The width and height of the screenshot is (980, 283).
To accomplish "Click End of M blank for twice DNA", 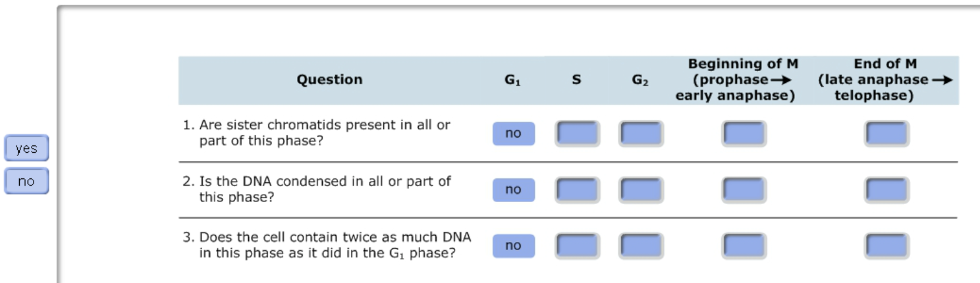I will point(886,245).
